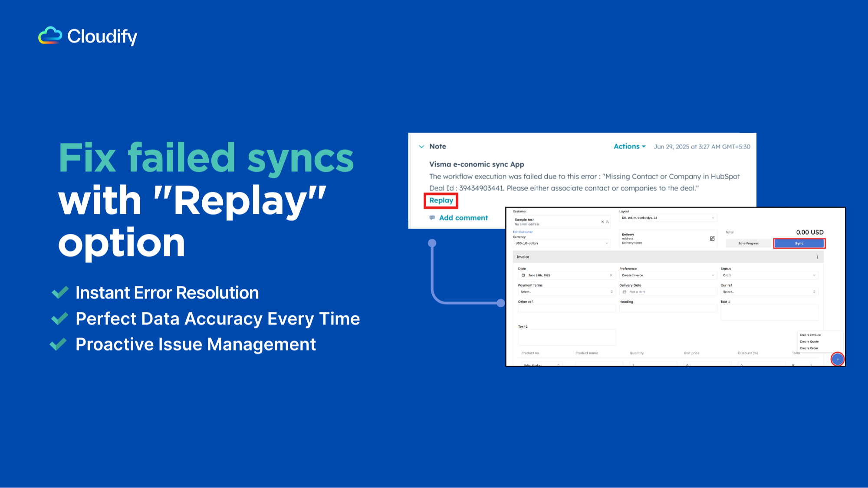Click the June 29th, 2025 date value
This screenshot has height=488, width=868.
point(539,275)
